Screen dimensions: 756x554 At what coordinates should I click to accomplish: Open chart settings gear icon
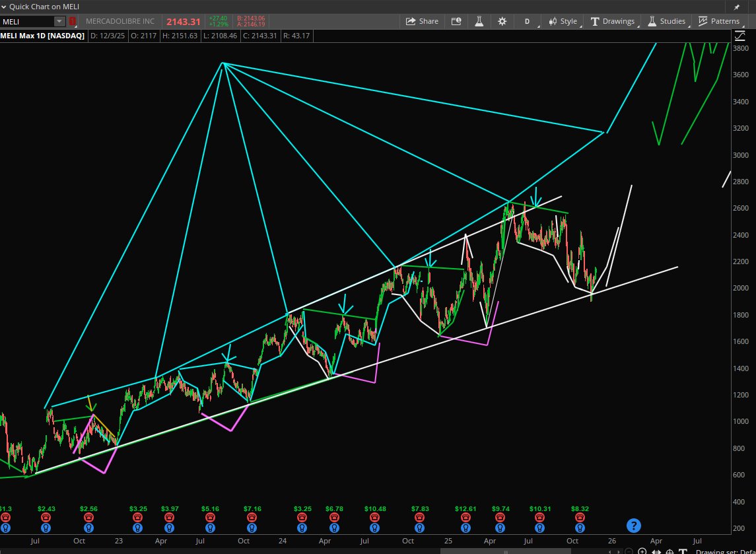click(502, 21)
